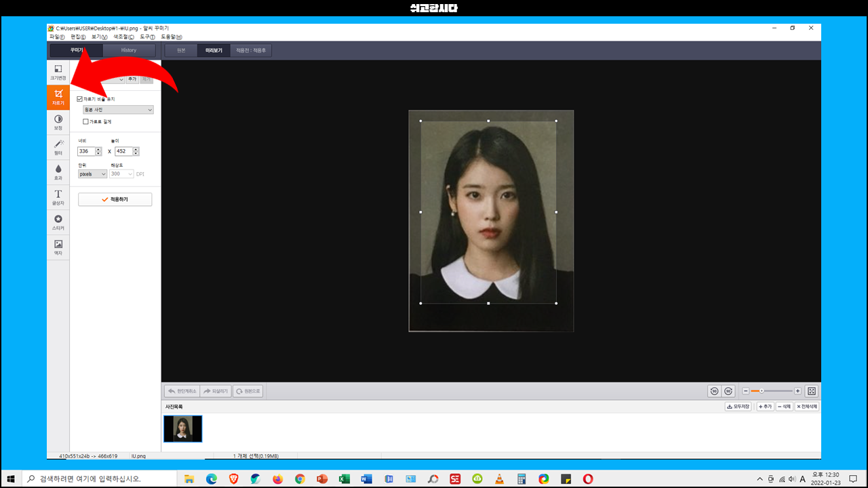Click the width input field 336
Viewport: 868px width, 488px height.
coord(87,151)
